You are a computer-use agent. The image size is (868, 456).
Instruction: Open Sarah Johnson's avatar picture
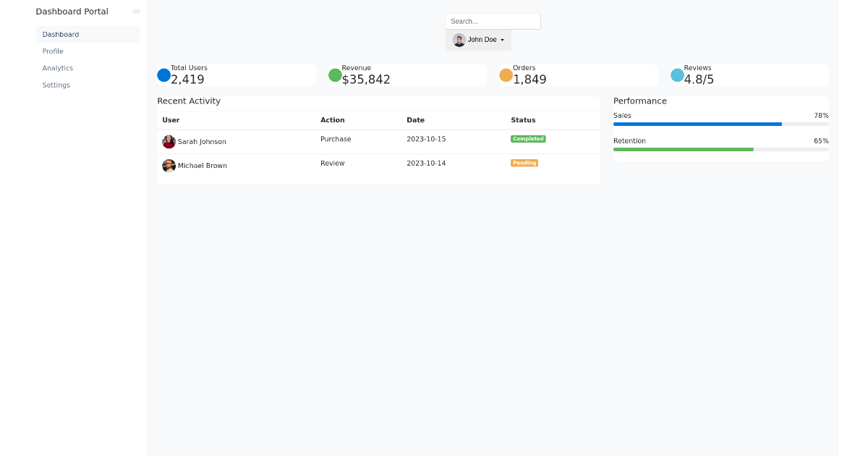[169, 142]
